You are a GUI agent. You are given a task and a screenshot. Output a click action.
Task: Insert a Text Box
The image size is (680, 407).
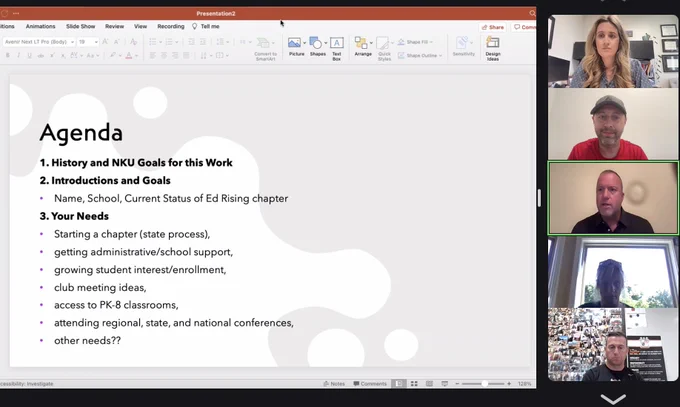click(337, 49)
